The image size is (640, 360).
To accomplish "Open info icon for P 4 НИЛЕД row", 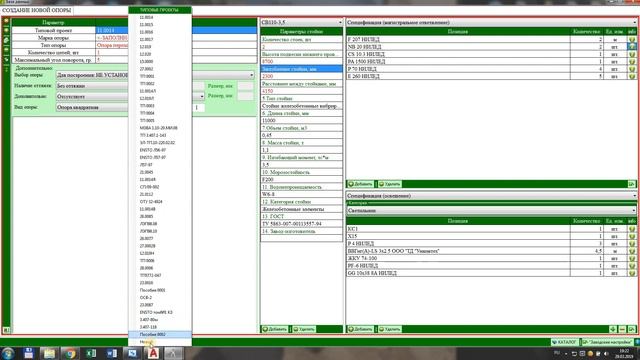I will tap(632, 244).
